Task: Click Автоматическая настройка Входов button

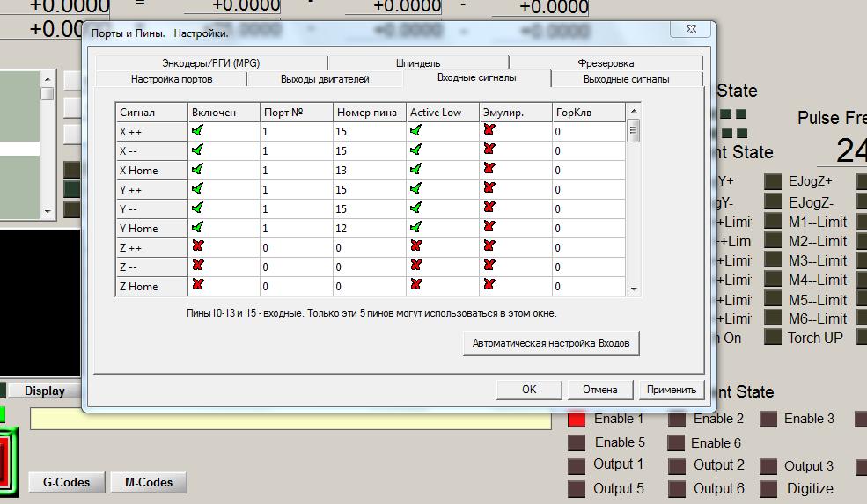Action: click(x=551, y=343)
